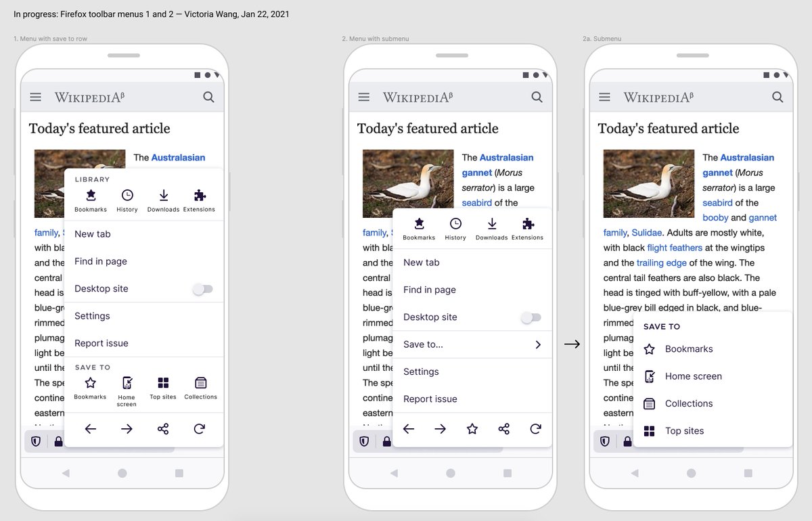Open Extensions icon in mockup 2 menu
812x521 pixels.
[528, 229]
